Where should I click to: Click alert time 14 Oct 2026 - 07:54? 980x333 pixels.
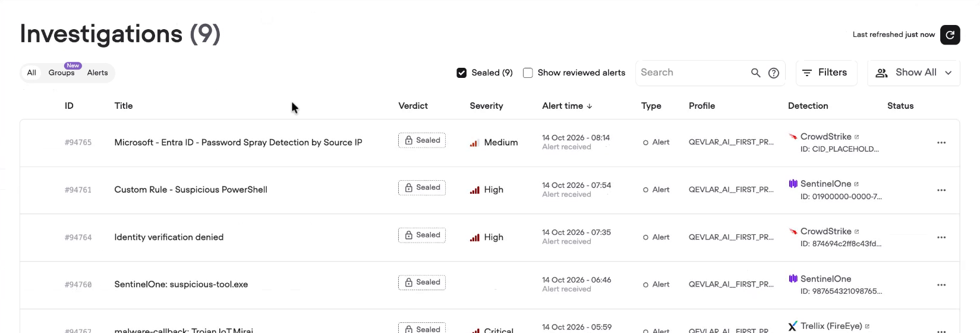pyautogui.click(x=576, y=186)
